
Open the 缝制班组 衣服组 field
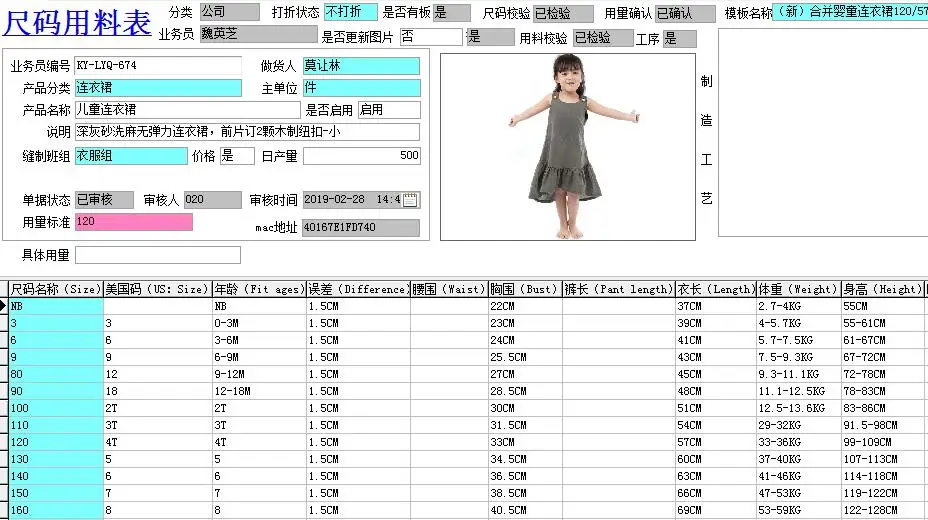click(131, 156)
